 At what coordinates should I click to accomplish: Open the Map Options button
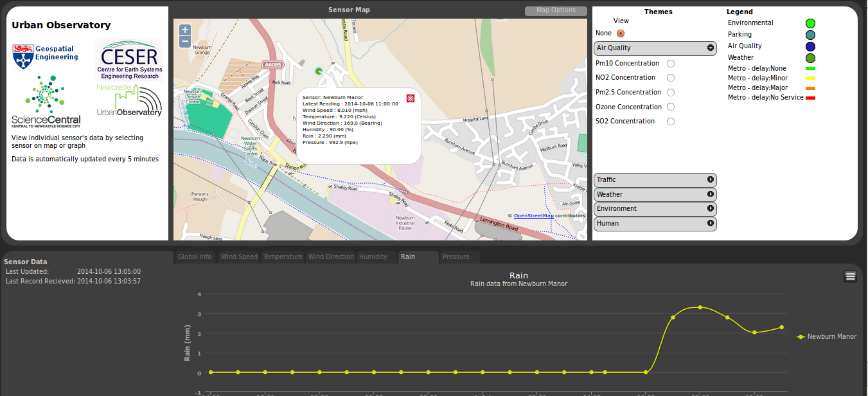click(x=556, y=10)
